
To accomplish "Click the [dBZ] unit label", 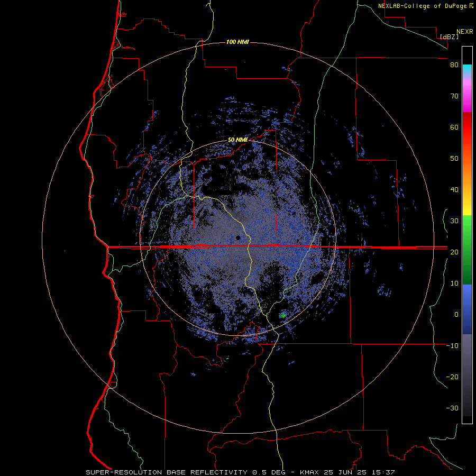I will (449, 36).
